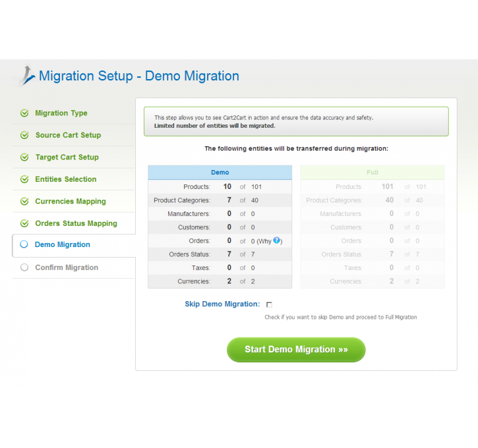
Task: Click the Full table header
Action: (373, 173)
